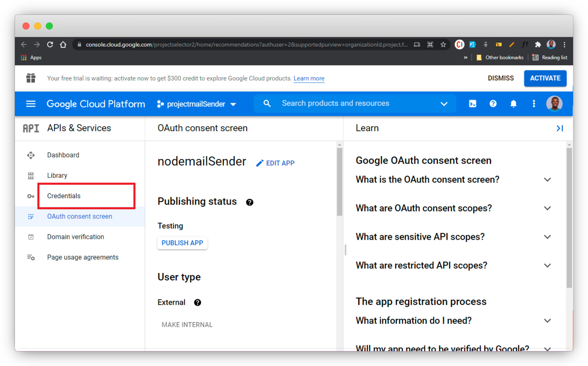Viewport: 588px width, 366px height.
Task: Click the Publishing status help icon
Action: coord(249,202)
